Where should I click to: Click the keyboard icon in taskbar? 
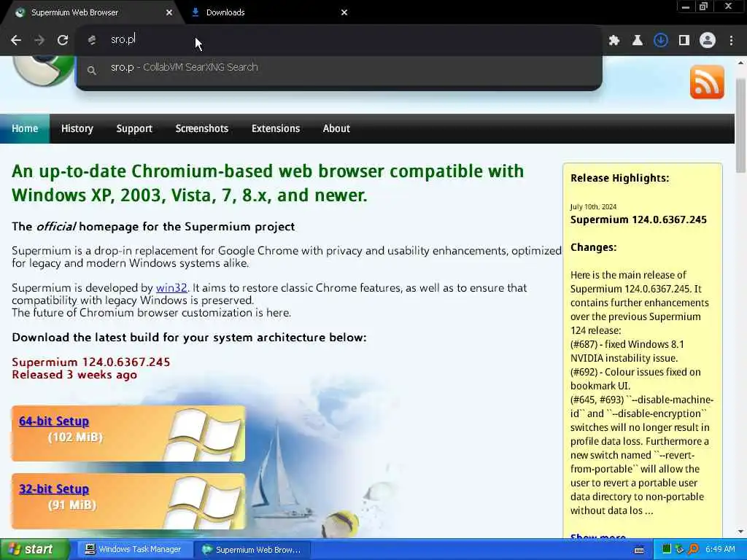click(x=639, y=550)
